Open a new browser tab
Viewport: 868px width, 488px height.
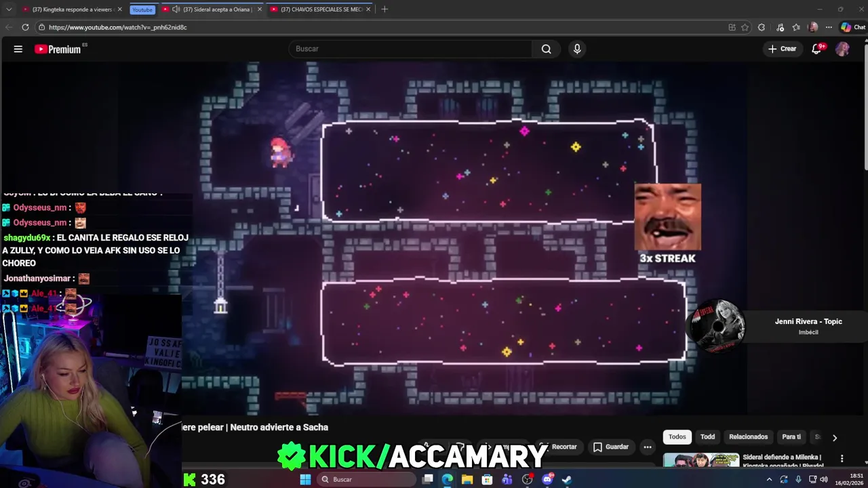(384, 9)
